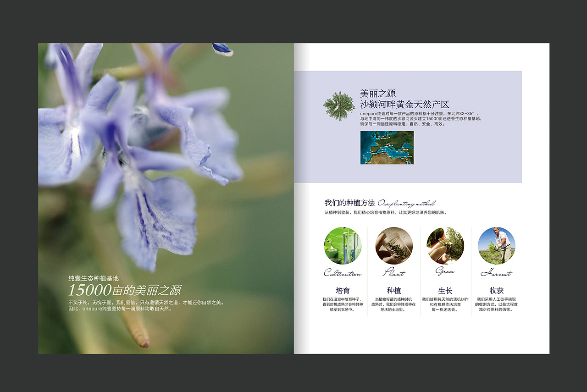Click the 15000亩的美丽之源 headline link
This screenshot has width=587, height=392.
pyautogui.click(x=126, y=289)
